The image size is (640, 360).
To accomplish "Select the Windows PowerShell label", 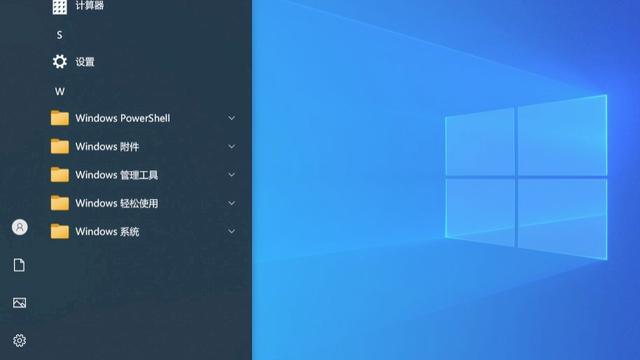I will (x=122, y=118).
